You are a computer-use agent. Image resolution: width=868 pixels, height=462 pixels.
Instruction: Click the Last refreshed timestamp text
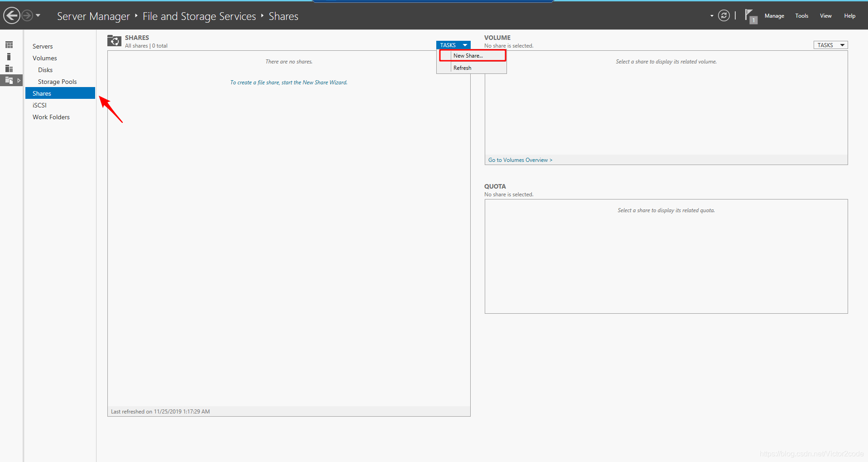pos(160,412)
